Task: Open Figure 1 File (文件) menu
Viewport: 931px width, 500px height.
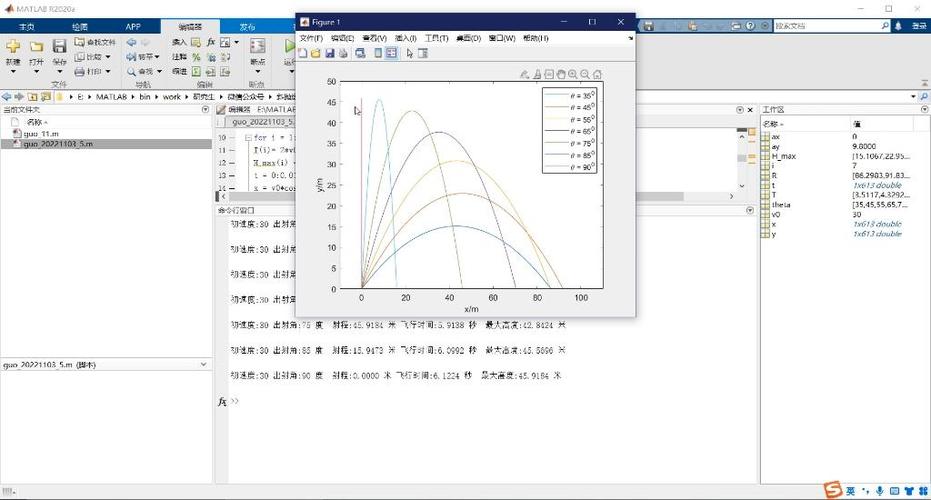Action: point(311,38)
